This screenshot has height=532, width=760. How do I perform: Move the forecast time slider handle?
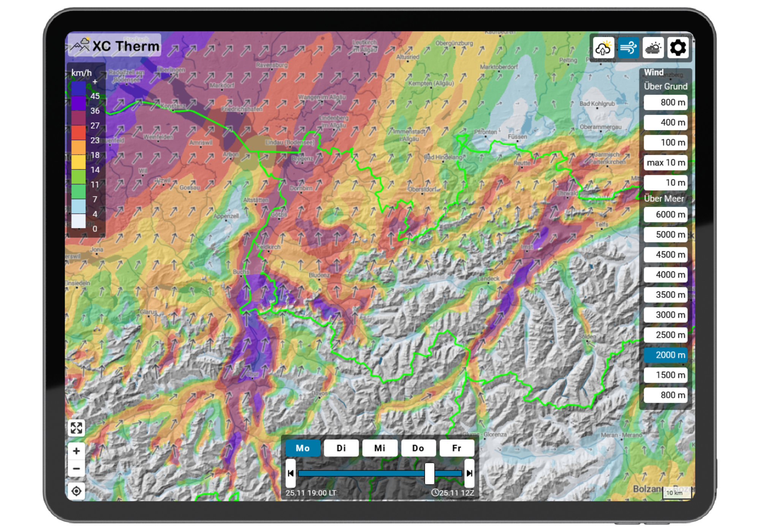pyautogui.click(x=429, y=473)
